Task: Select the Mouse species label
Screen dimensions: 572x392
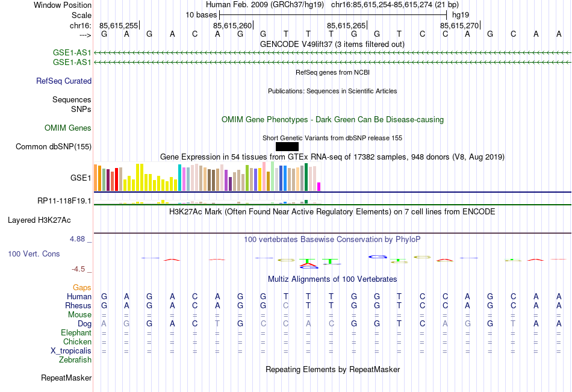Action: point(79,314)
